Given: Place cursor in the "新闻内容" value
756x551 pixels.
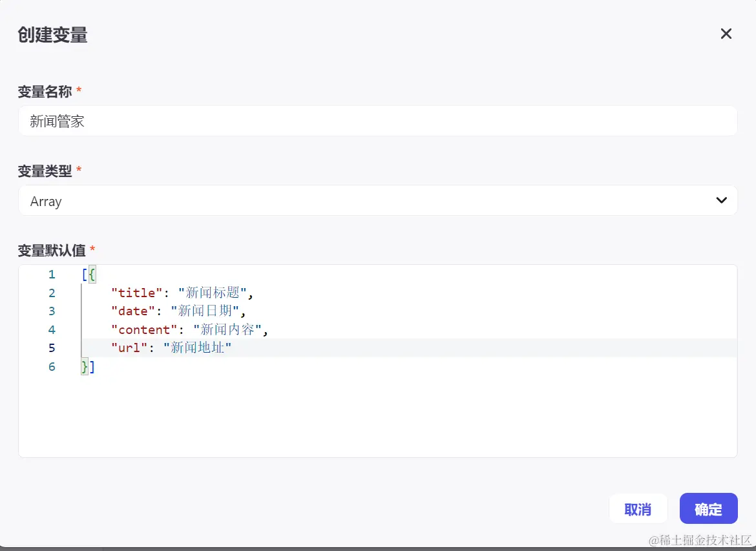Looking at the screenshot, I should pyautogui.click(x=227, y=330).
